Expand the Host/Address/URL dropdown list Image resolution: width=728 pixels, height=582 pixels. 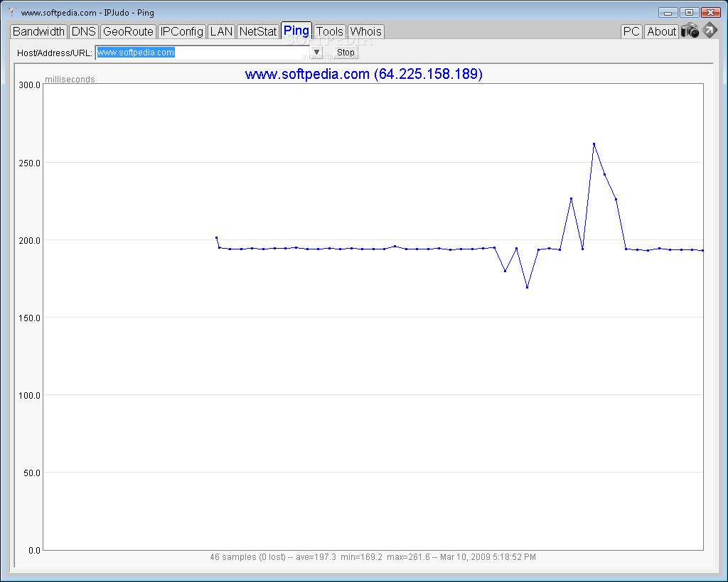point(316,53)
